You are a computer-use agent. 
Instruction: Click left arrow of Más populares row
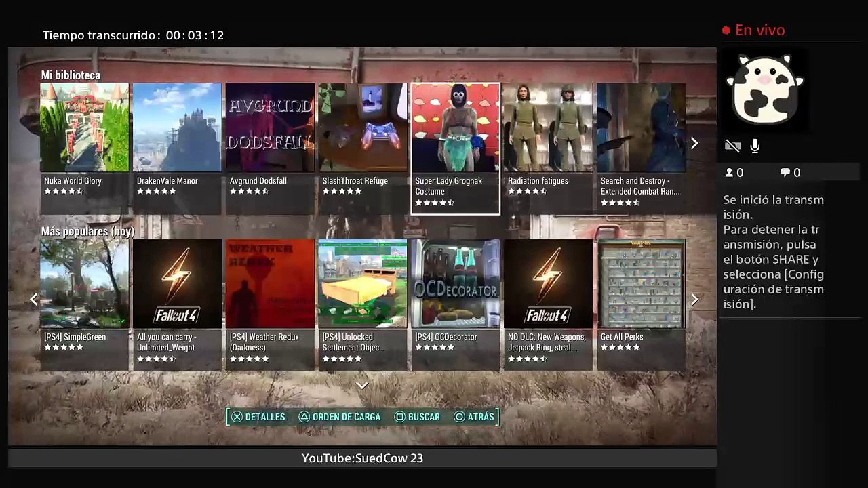(33, 299)
